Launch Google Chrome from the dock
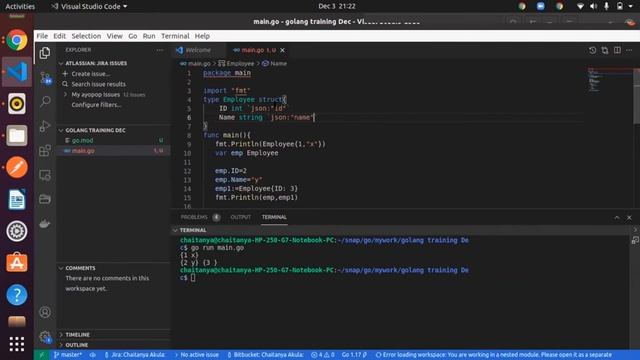Screen dimensions: 640x360 (17, 40)
